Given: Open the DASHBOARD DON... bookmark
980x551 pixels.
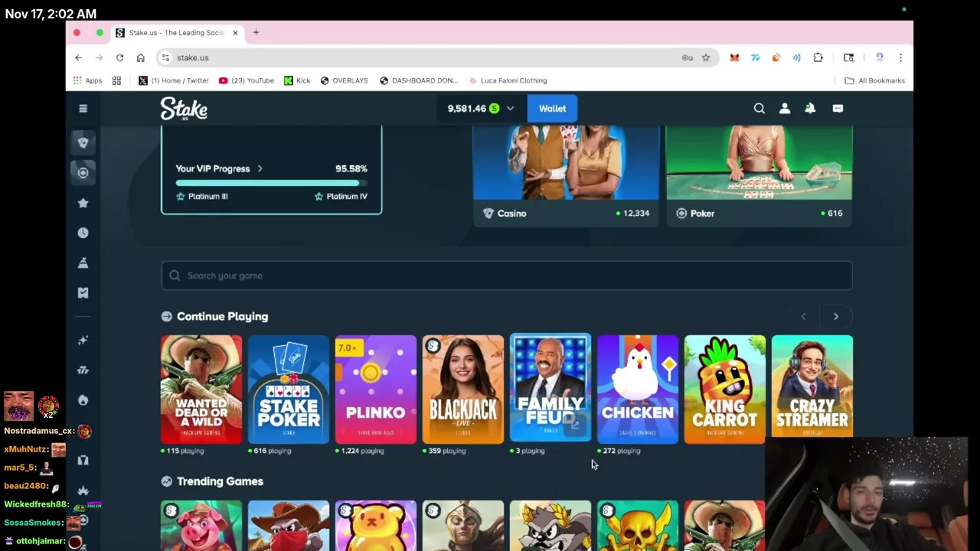Looking at the screenshot, I should click(419, 80).
